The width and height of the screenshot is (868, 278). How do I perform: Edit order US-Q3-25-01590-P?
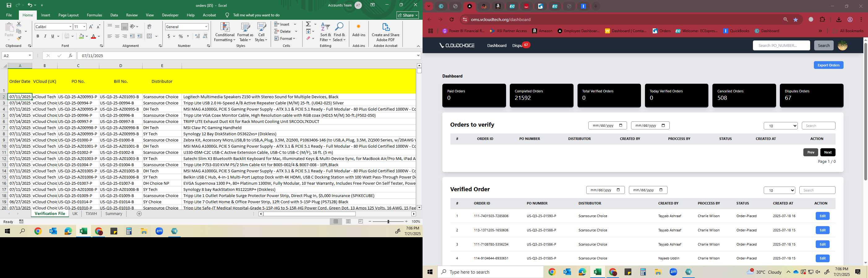[x=822, y=216]
